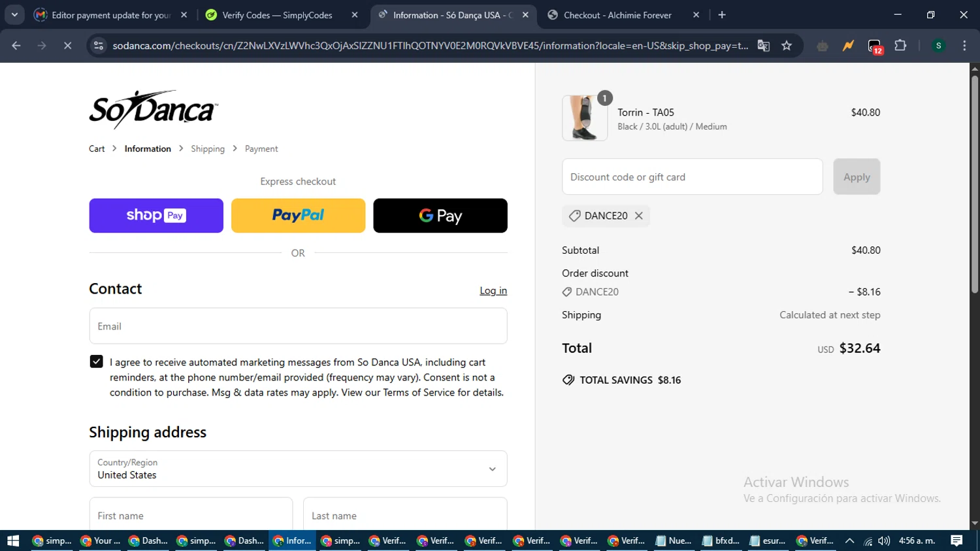Check out with PayPal
The width and height of the screenshot is (980, 551).
click(x=298, y=215)
